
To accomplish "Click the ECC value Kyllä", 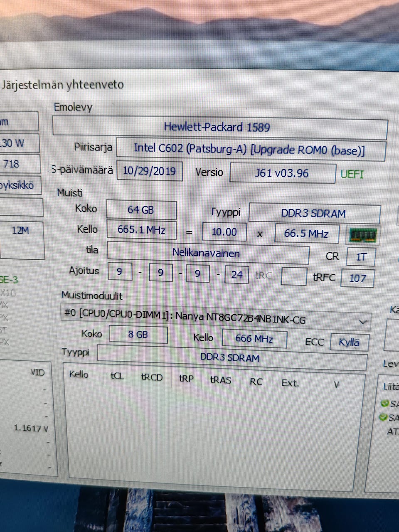I will coord(349,342).
